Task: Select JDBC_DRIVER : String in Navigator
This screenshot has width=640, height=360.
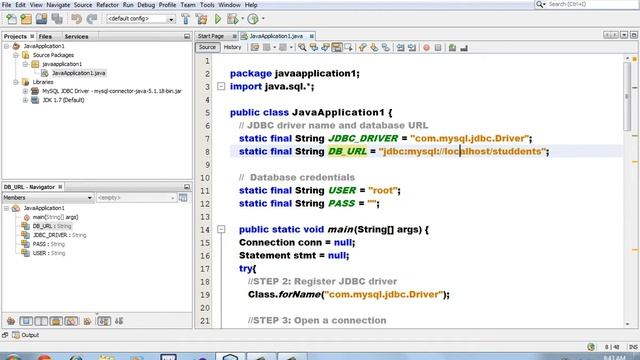Action: tap(60, 235)
